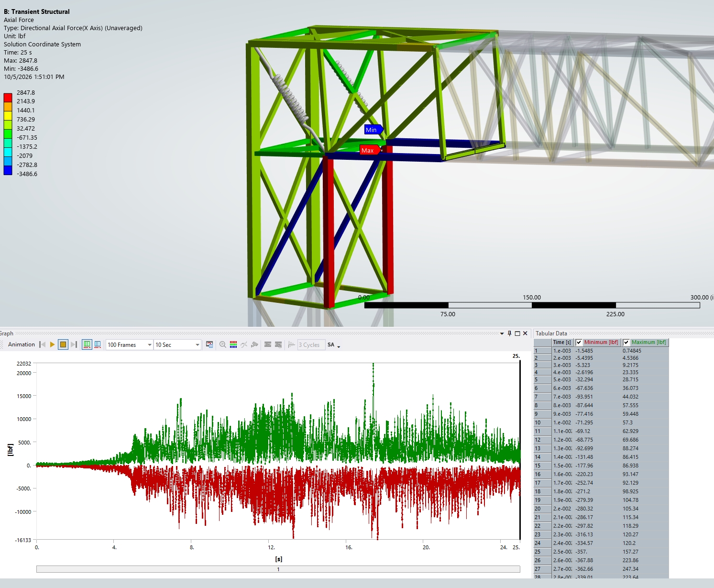This screenshot has width=714, height=588.
Task: Click the Animation toolbar label
Action: [22, 344]
